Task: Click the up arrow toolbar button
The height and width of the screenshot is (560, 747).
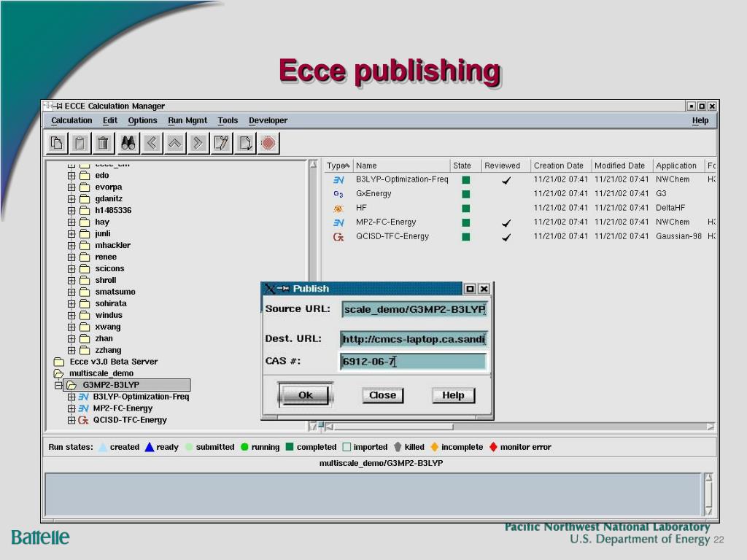Action: [x=175, y=143]
